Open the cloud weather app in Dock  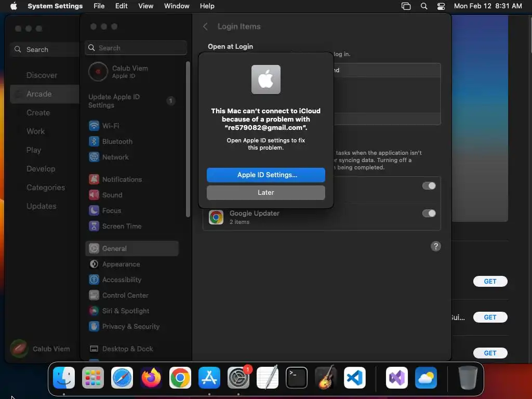tap(426, 378)
